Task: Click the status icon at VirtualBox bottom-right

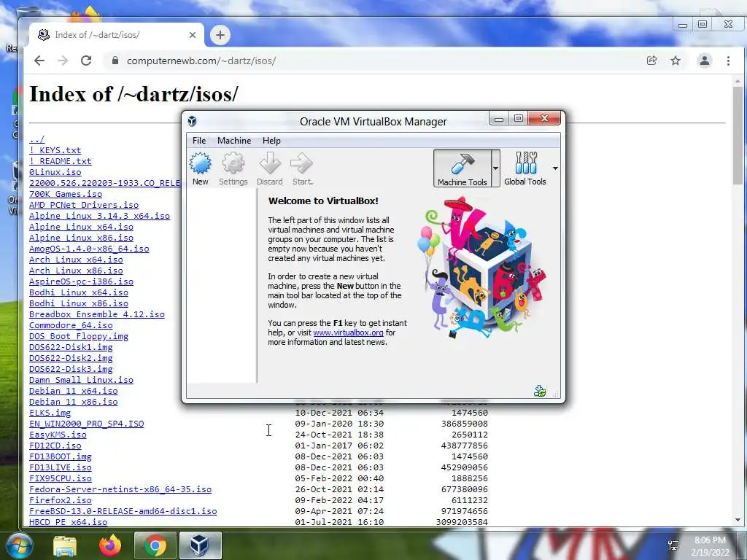Action: (x=540, y=391)
